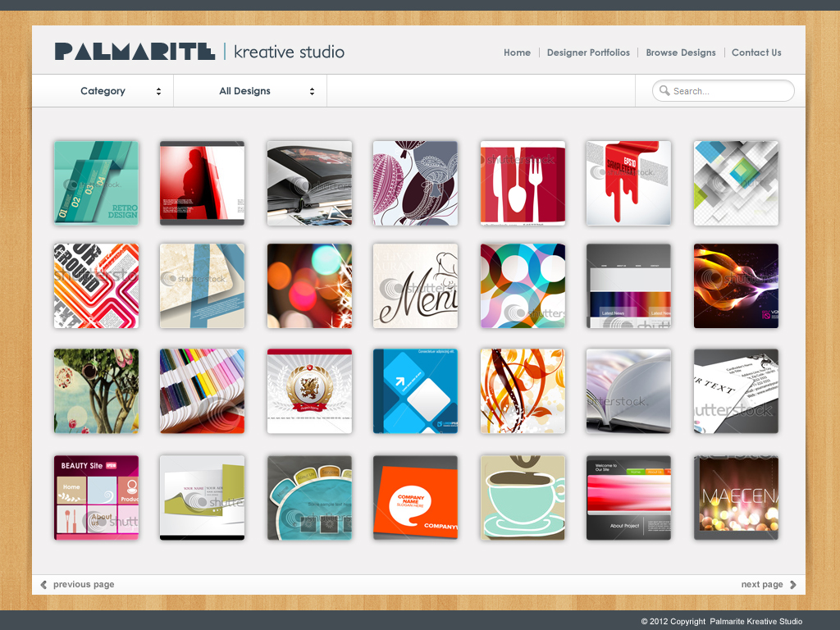The height and width of the screenshot is (630, 840).
Task: Open Designer Portfolios menu item
Action: [588, 52]
